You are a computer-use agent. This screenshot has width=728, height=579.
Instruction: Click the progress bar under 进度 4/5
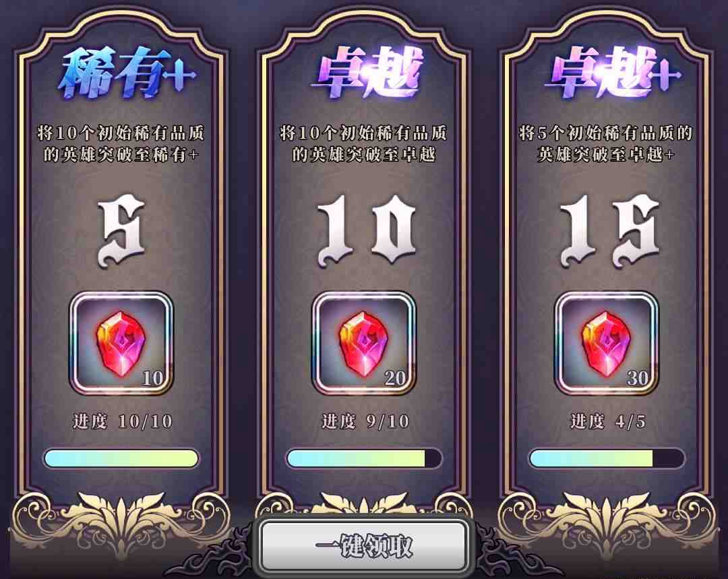tap(607, 458)
